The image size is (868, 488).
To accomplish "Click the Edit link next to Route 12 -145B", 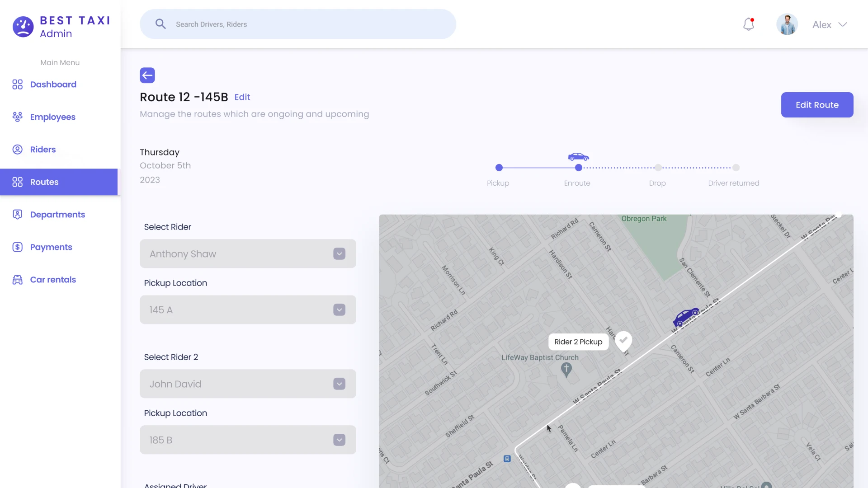I will [242, 97].
